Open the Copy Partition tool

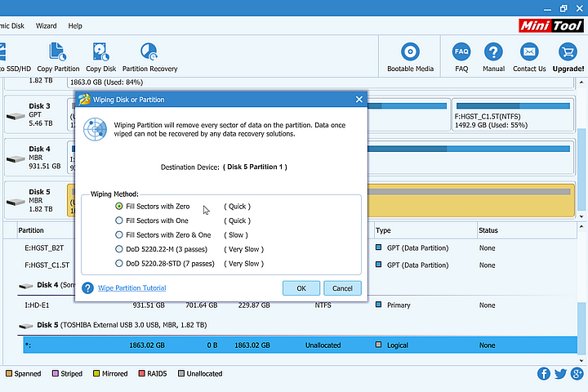click(58, 57)
